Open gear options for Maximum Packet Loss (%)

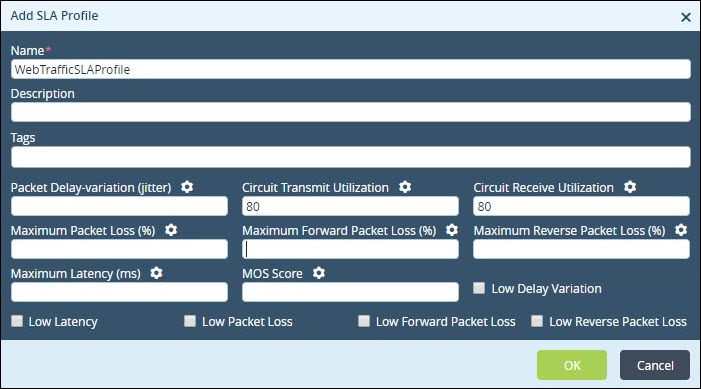(171, 230)
